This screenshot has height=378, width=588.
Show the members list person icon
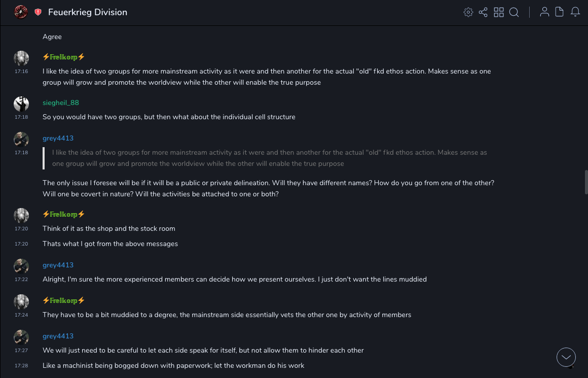pyautogui.click(x=544, y=12)
